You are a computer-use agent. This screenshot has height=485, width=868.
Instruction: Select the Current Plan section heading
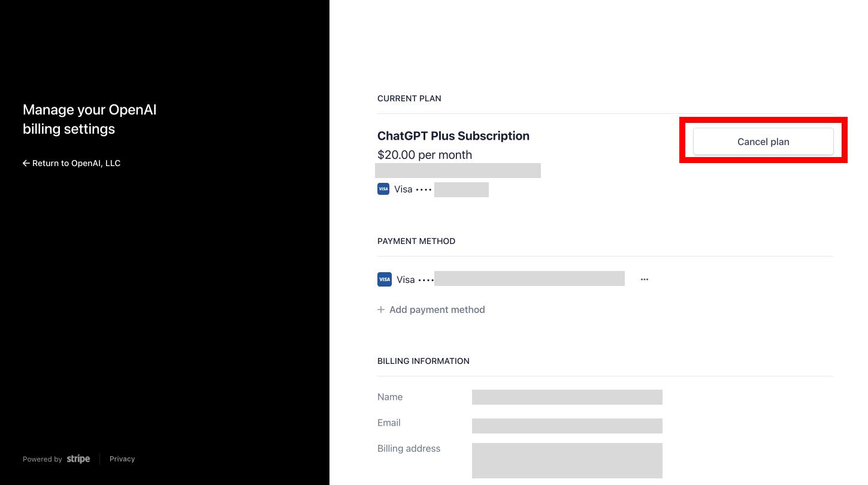pos(409,98)
